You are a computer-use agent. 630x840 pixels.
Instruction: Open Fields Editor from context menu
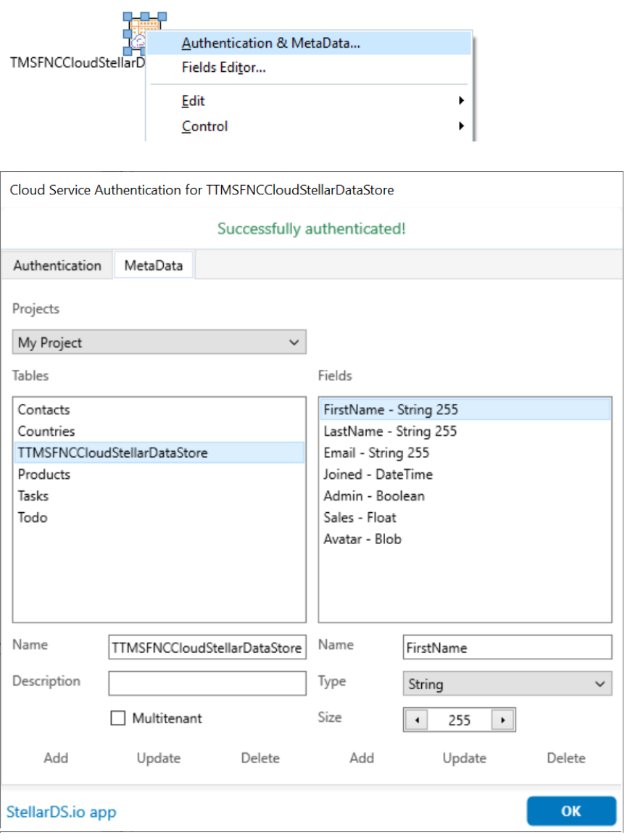[x=309, y=67]
